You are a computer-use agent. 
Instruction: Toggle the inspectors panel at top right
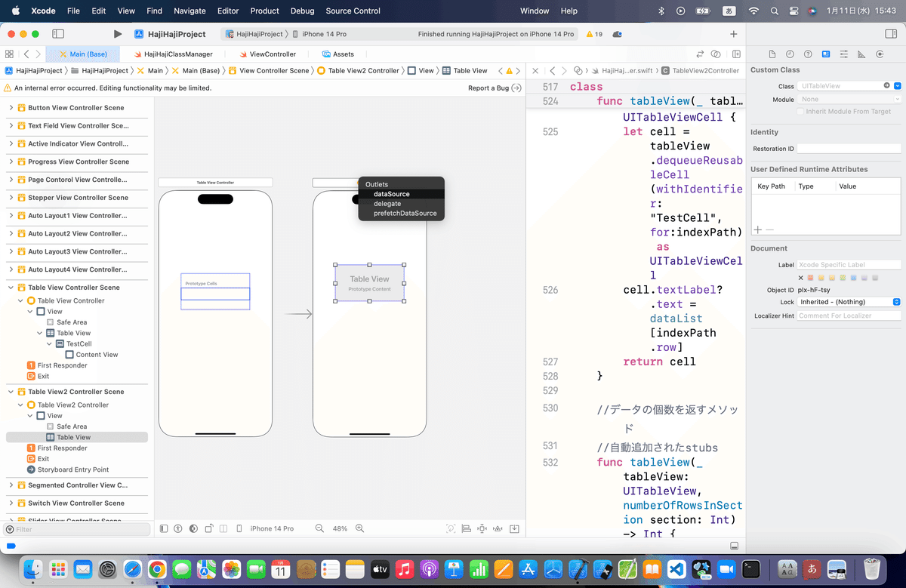[x=889, y=34]
